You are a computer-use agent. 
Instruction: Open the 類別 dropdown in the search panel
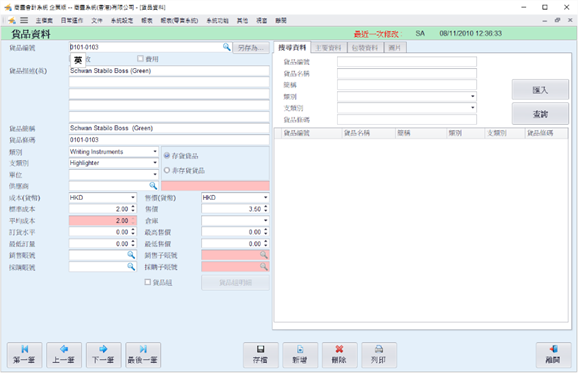pos(473,96)
